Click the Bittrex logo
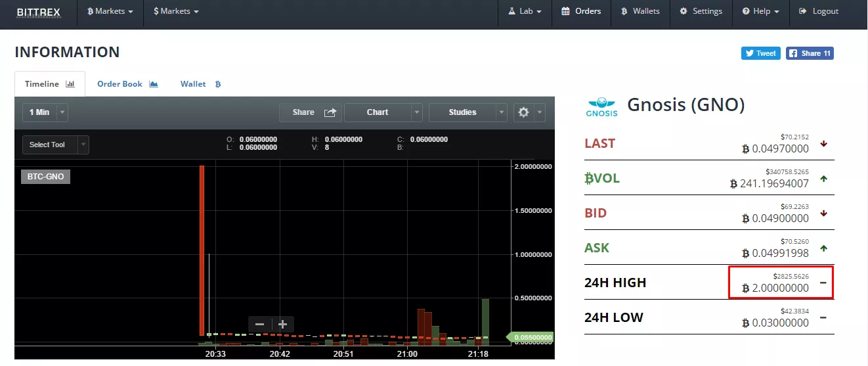 pyautogui.click(x=38, y=11)
